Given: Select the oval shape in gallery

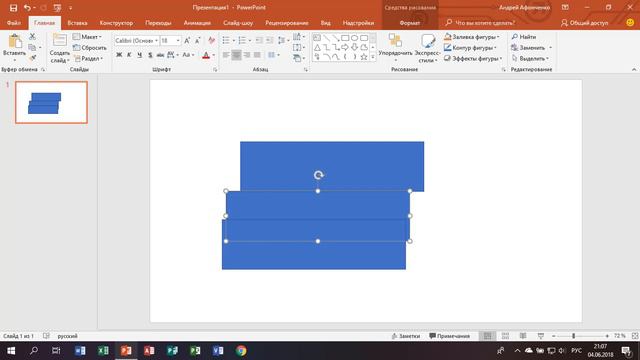Looking at the screenshot, I should [x=354, y=38].
